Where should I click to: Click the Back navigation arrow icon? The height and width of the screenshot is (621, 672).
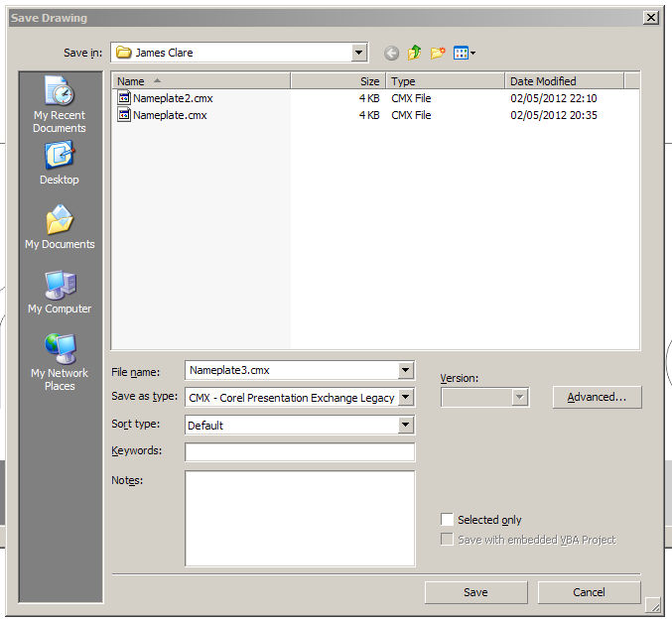(x=391, y=54)
